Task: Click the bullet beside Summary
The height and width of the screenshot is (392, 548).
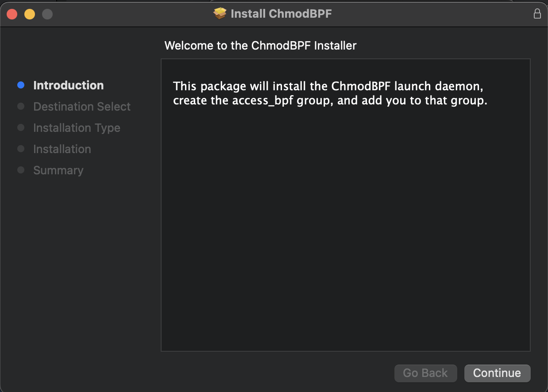Action: 21,170
